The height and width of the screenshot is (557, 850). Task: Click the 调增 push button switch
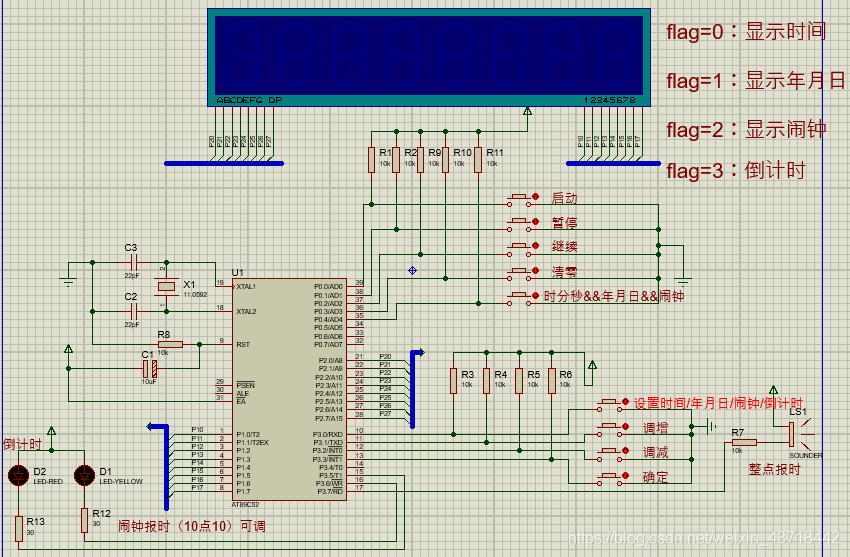(609, 430)
